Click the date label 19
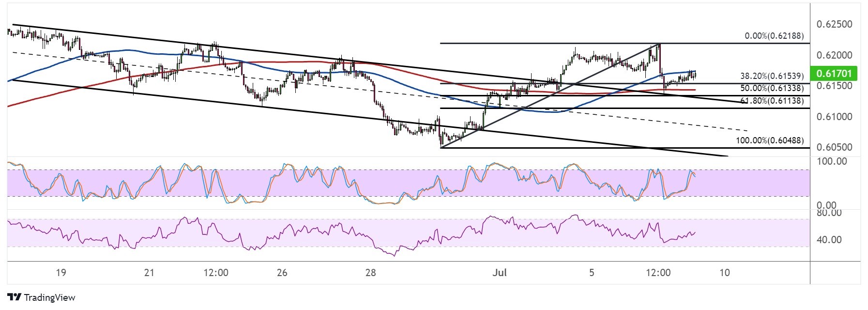The image size is (868, 310). (x=61, y=273)
